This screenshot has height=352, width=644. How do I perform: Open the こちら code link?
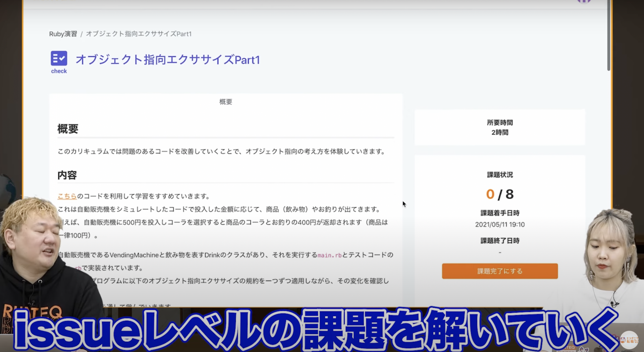67,196
